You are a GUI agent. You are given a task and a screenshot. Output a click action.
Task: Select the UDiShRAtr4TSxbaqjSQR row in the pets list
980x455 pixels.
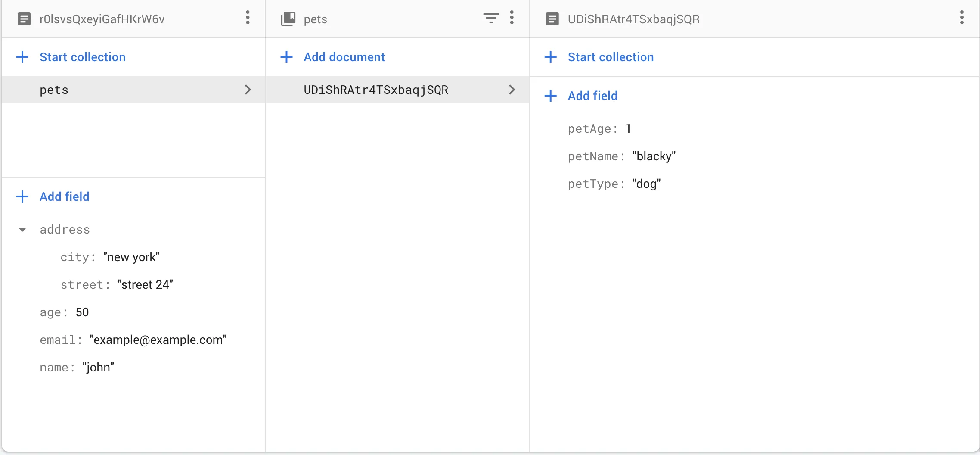(397, 90)
